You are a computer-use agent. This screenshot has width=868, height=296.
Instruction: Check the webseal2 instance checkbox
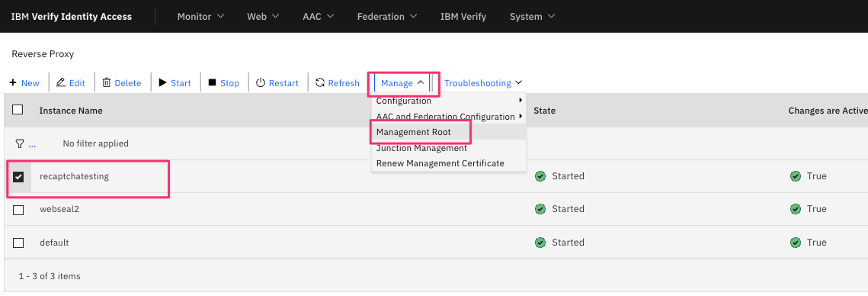[18, 210]
